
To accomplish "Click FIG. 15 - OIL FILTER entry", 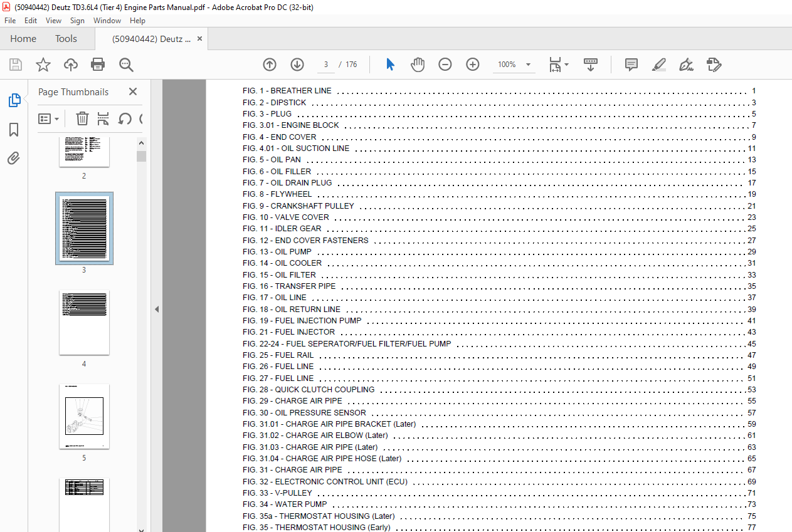I will pyautogui.click(x=280, y=275).
